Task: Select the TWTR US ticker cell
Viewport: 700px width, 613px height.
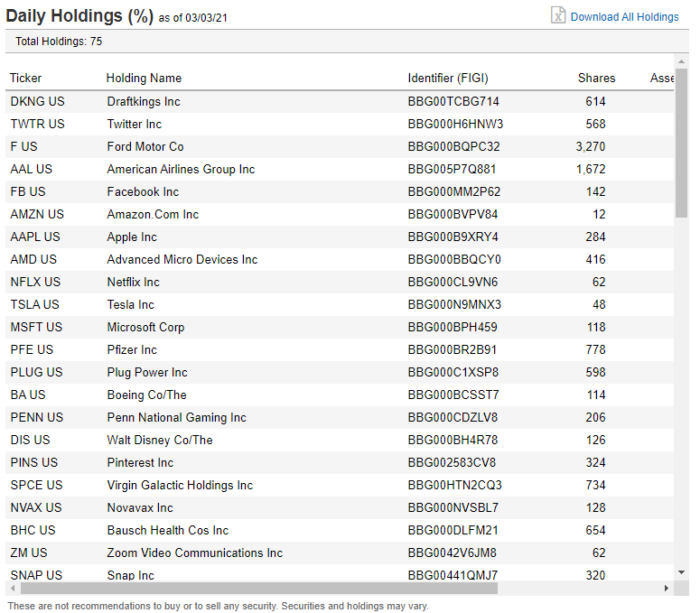Action: coord(38,124)
